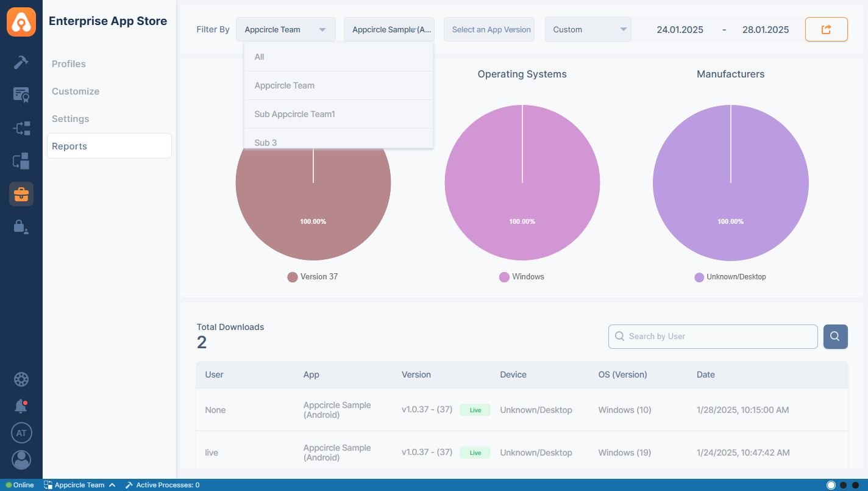Screen dimensions: 868x491
Task: Click the 'Windows (19)' cell
Action: (x=625, y=453)
